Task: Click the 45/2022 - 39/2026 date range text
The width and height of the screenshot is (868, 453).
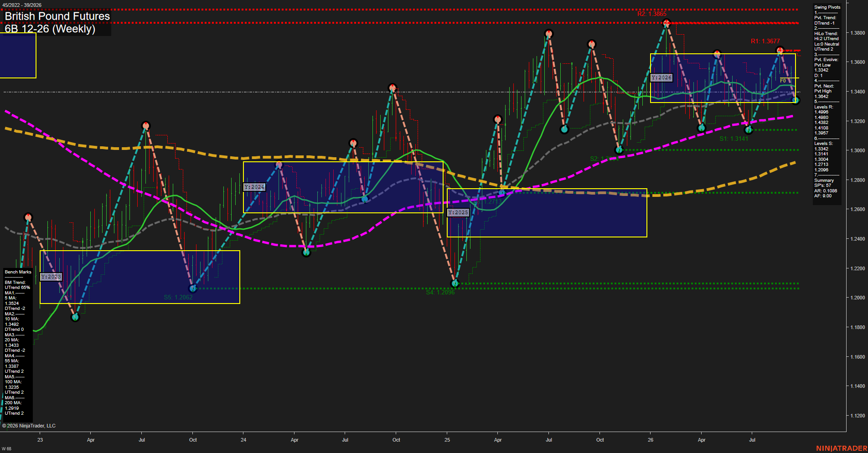Action: [22, 5]
